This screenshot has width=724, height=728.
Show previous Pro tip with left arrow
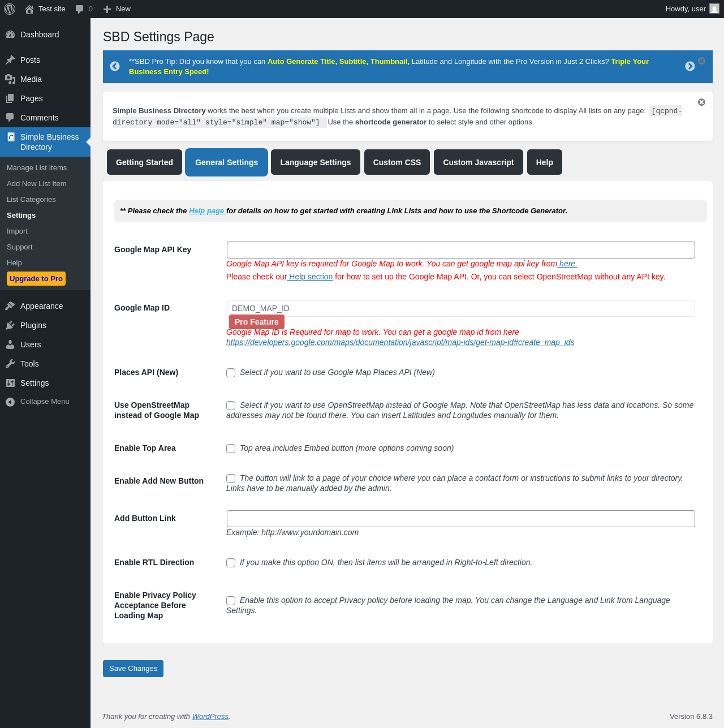(x=115, y=66)
